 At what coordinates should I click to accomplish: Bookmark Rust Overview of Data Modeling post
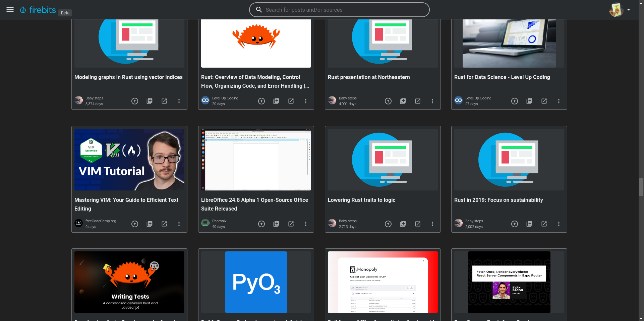click(276, 101)
